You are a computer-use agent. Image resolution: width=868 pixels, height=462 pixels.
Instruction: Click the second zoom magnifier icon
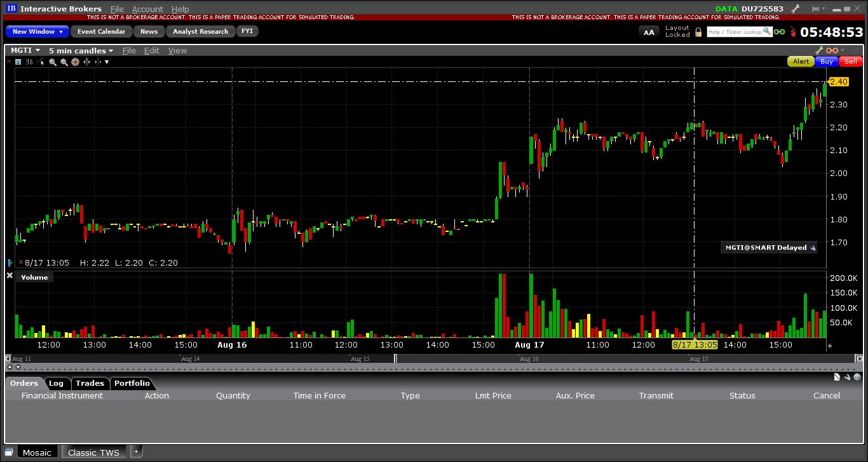tap(64, 62)
